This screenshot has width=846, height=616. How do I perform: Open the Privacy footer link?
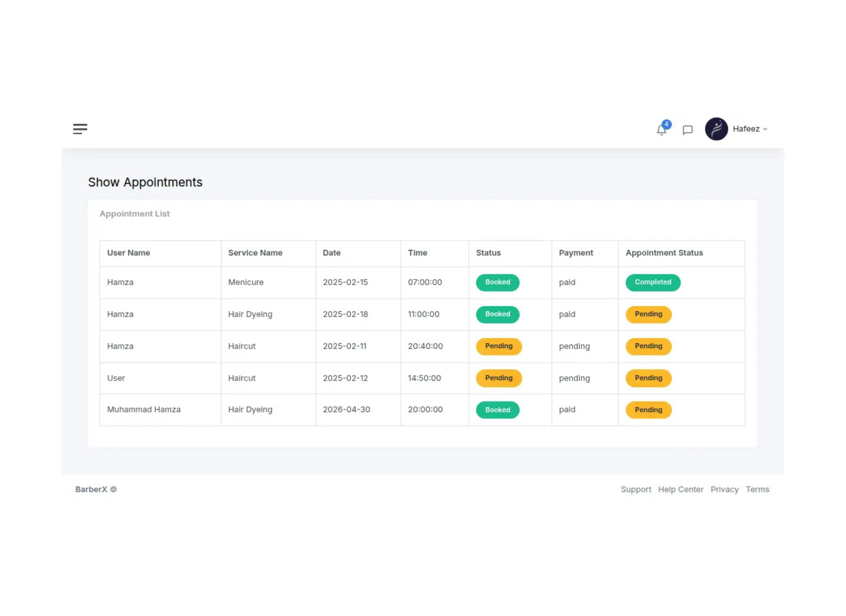(x=725, y=490)
